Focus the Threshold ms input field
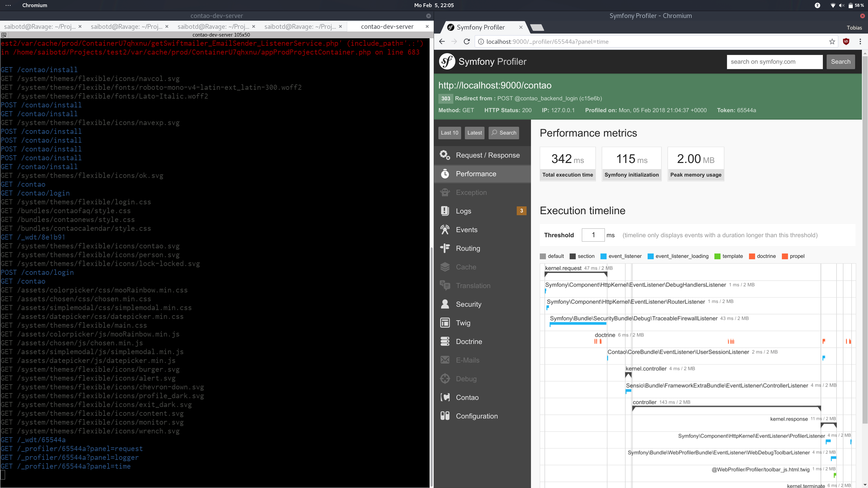This screenshot has width=868, height=488. tap(593, 235)
